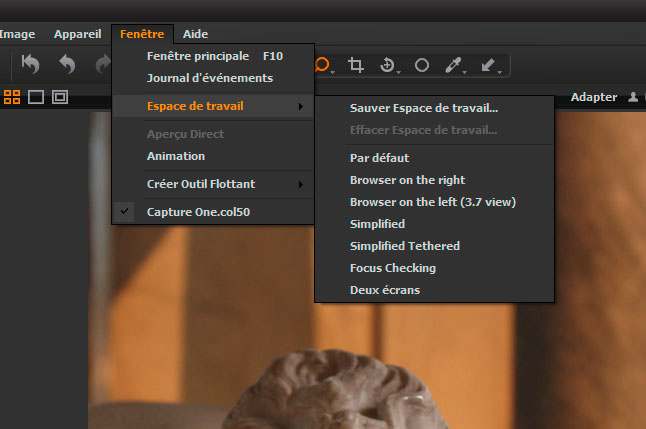This screenshot has width=646, height=429.
Task: Switch to single viewer view icon
Action: click(x=36, y=97)
